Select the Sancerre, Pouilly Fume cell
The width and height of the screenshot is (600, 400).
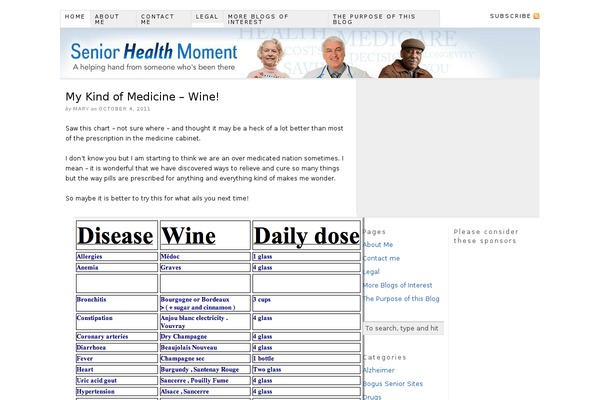coord(205,381)
